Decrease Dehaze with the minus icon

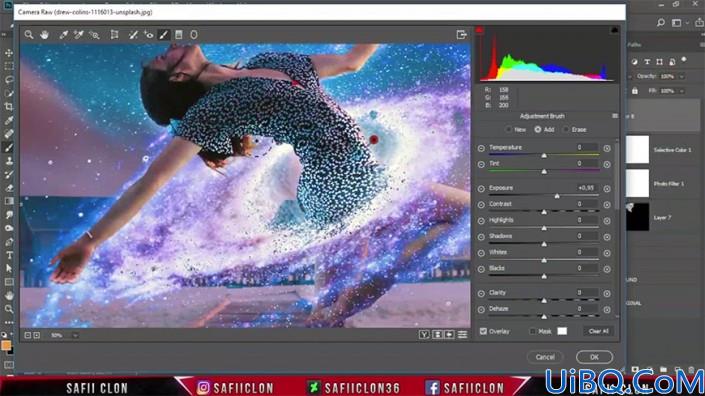(x=481, y=310)
